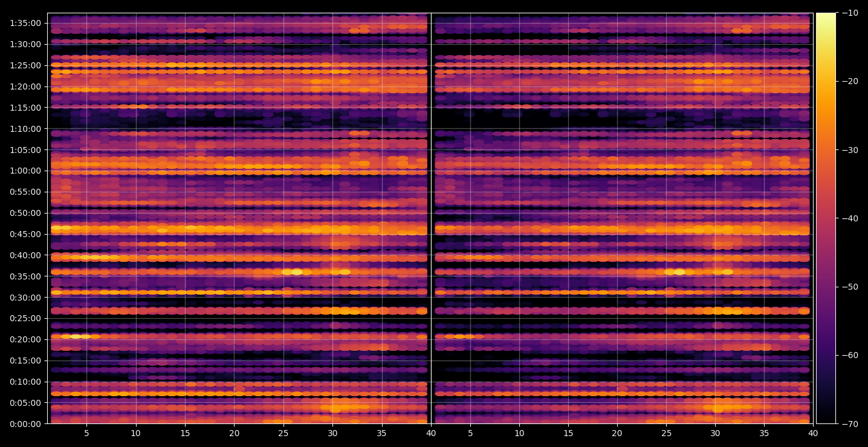The width and height of the screenshot is (868, 447).
Task: Click x-axis label 15 under the left heatmap
Action: tap(185, 433)
